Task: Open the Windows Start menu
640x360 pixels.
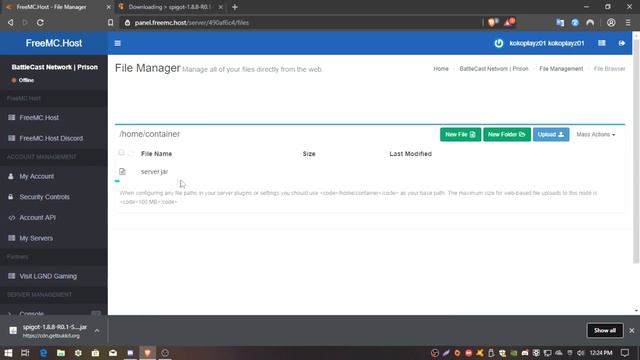Action: 8,353
